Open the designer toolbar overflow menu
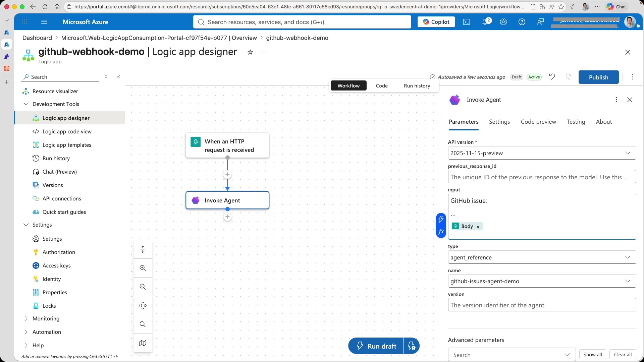 coord(633,77)
